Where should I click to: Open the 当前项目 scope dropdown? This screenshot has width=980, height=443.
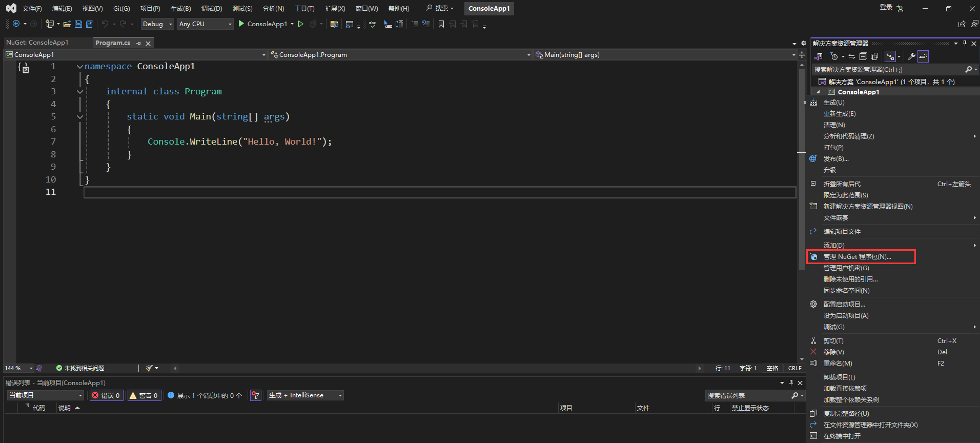pyautogui.click(x=45, y=395)
